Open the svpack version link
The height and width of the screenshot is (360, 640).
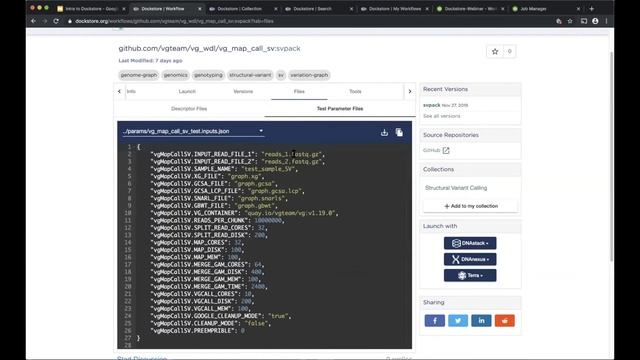pos(431,105)
